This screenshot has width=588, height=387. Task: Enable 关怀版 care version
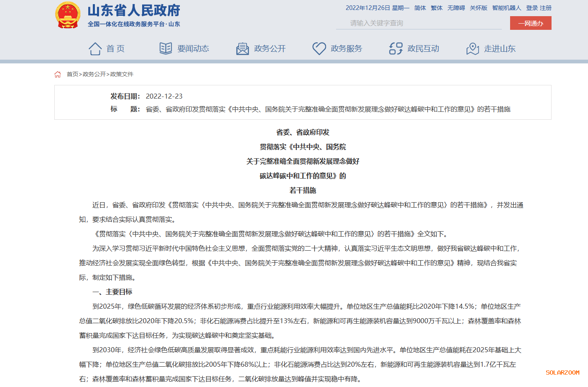[478, 8]
